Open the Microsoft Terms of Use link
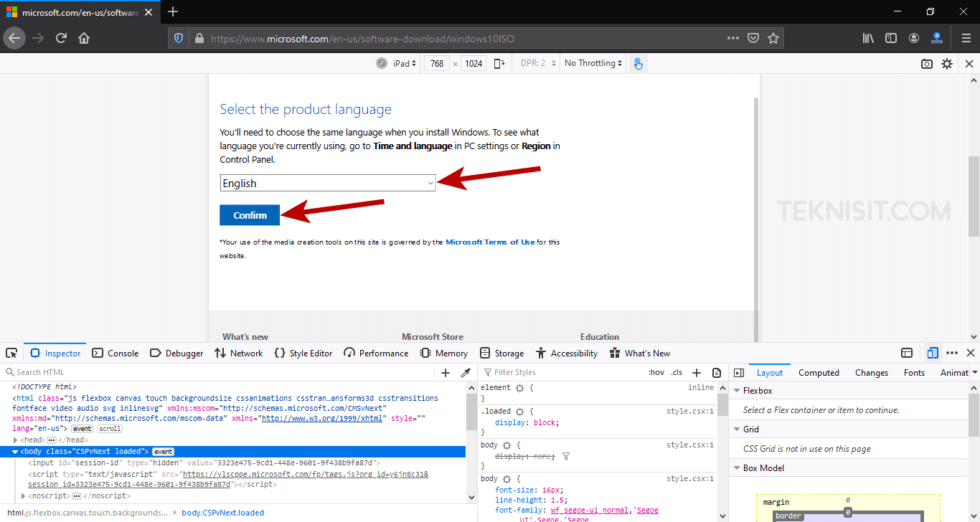980x522 pixels. [490, 242]
